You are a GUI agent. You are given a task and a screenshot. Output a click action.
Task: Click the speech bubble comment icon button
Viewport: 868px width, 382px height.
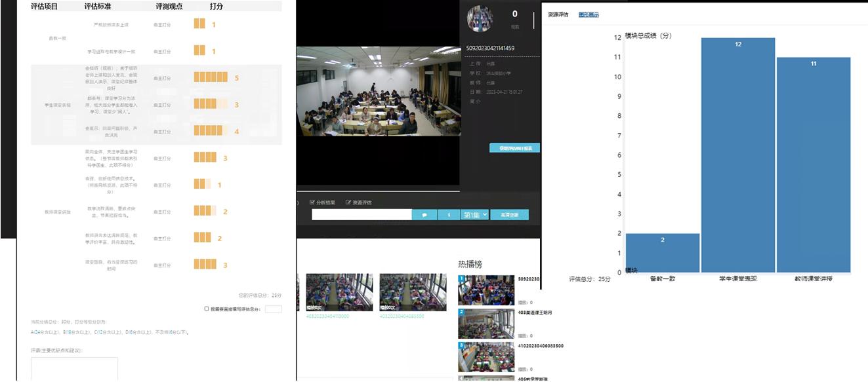424,214
